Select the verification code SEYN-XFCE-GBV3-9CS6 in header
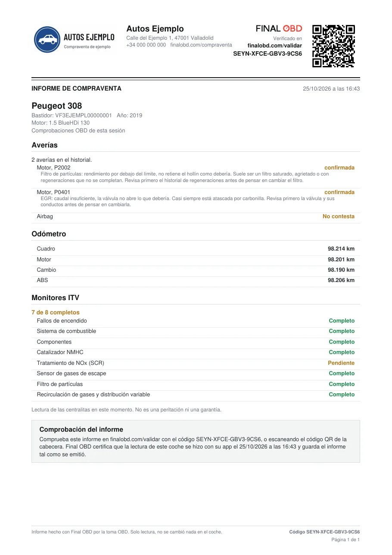Viewport: 392px width, 555px height. pyautogui.click(x=268, y=54)
